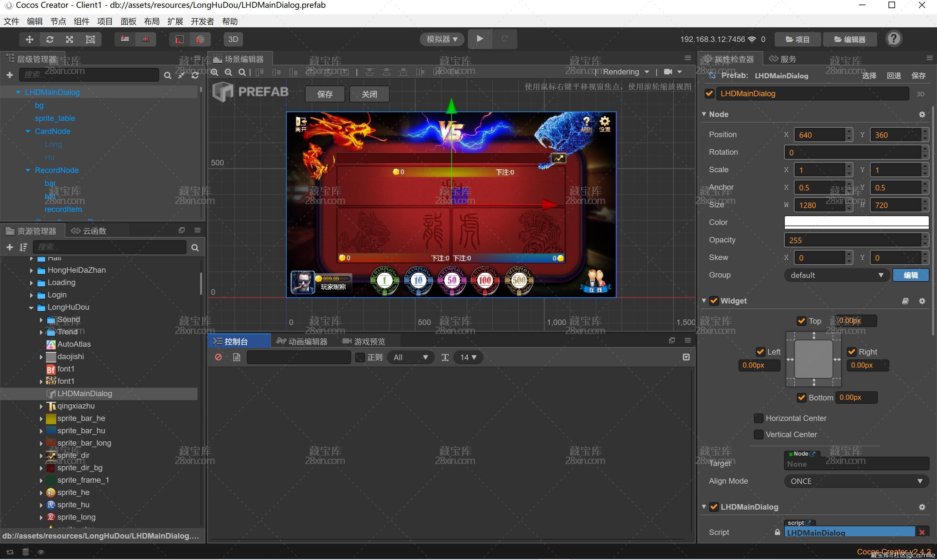Switch to the 动画编辑器 tab
The height and width of the screenshot is (560, 937).
point(303,342)
